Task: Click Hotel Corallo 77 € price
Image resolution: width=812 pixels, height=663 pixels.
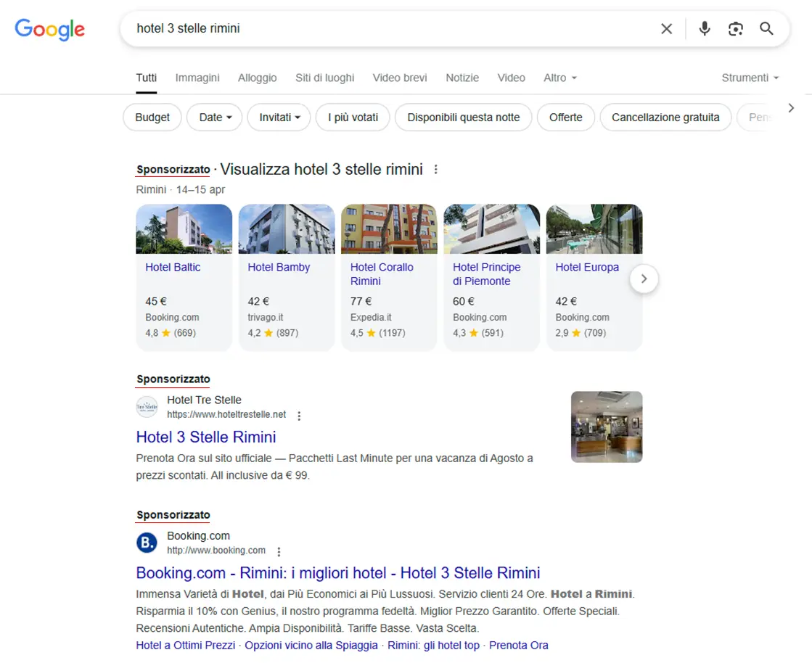Action: pos(361,301)
